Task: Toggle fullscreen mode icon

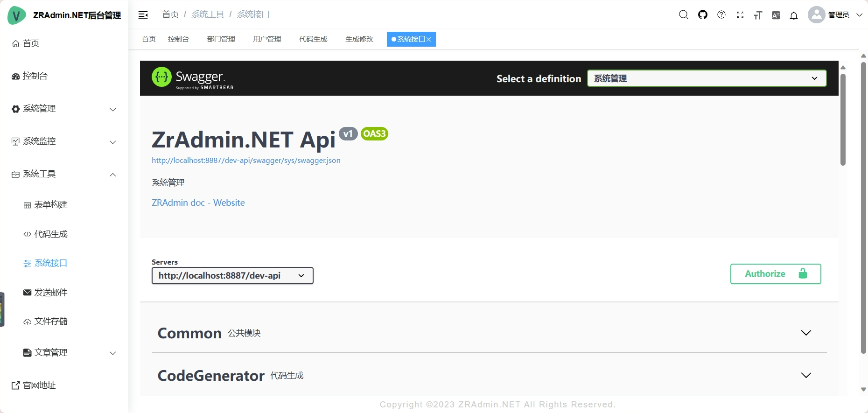Action: pyautogui.click(x=740, y=15)
